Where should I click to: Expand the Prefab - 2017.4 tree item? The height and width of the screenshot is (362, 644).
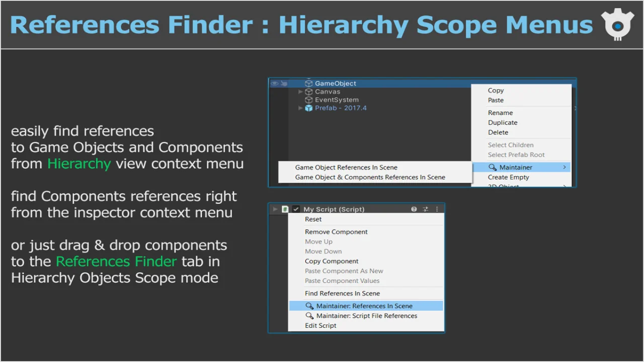coord(301,108)
